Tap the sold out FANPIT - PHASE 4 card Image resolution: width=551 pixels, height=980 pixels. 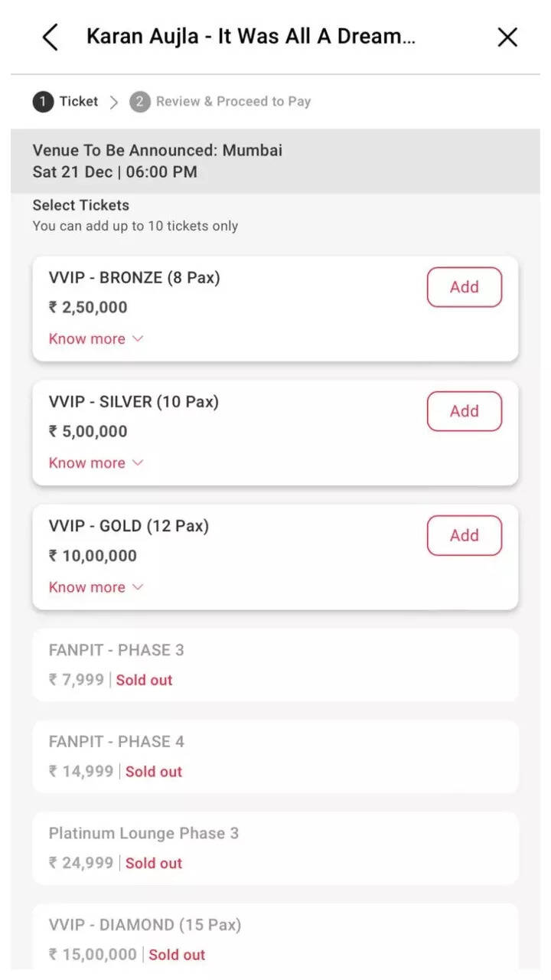click(275, 756)
